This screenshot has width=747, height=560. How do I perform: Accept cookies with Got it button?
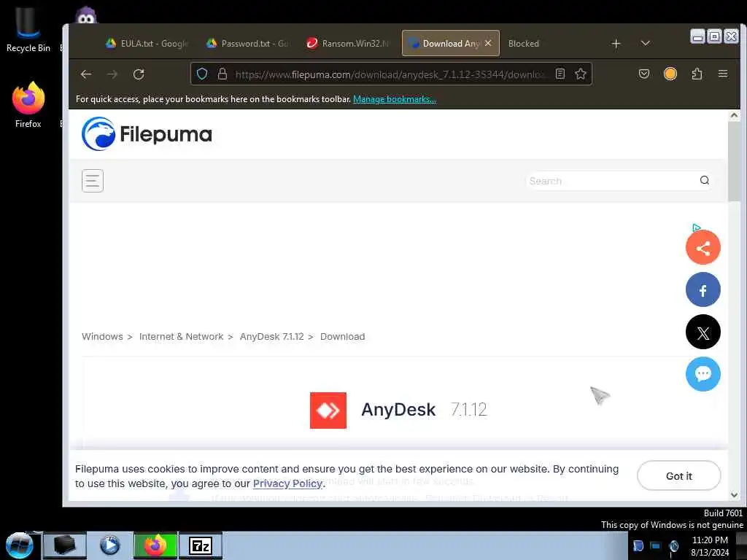[679, 475]
